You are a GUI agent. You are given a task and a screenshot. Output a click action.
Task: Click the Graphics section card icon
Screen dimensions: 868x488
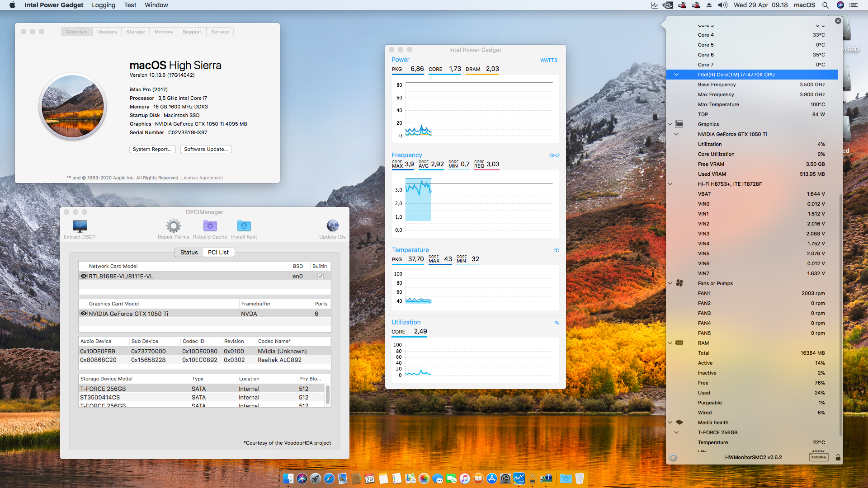pos(679,124)
